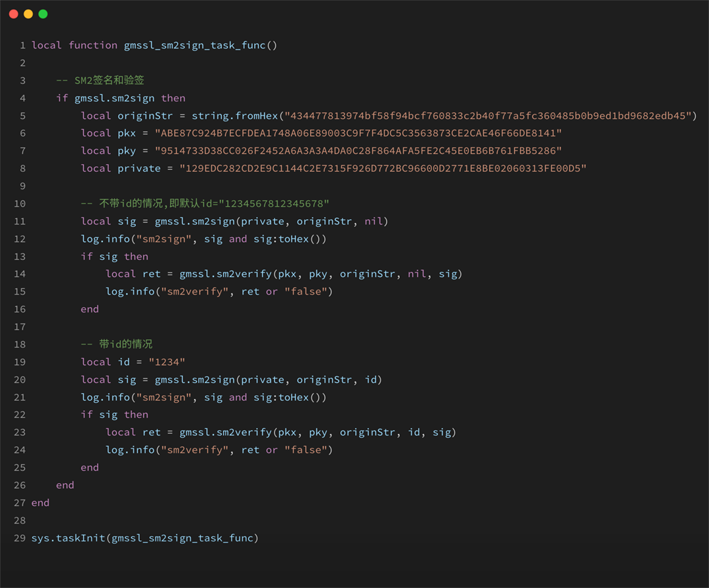The image size is (709, 588).
Task: Click the 'end' keyword on line 27
Action: 40,503
